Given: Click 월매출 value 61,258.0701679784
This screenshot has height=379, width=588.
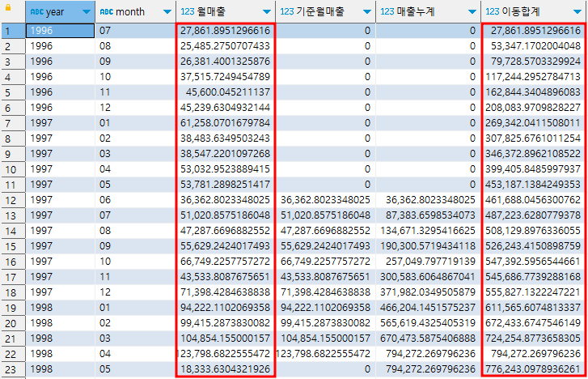Looking at the screenshot, I should click(225, 123).
